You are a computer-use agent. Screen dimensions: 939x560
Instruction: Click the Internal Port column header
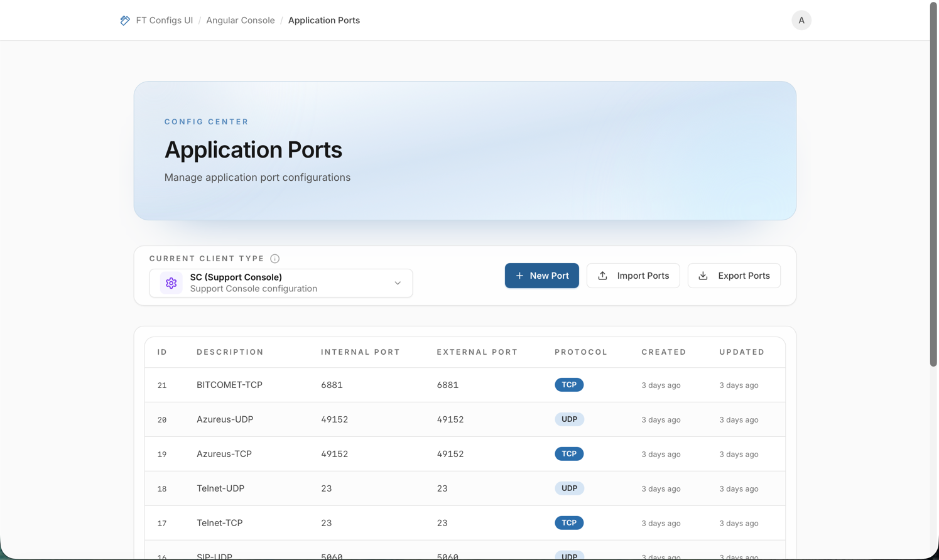(x=361, y=352)
